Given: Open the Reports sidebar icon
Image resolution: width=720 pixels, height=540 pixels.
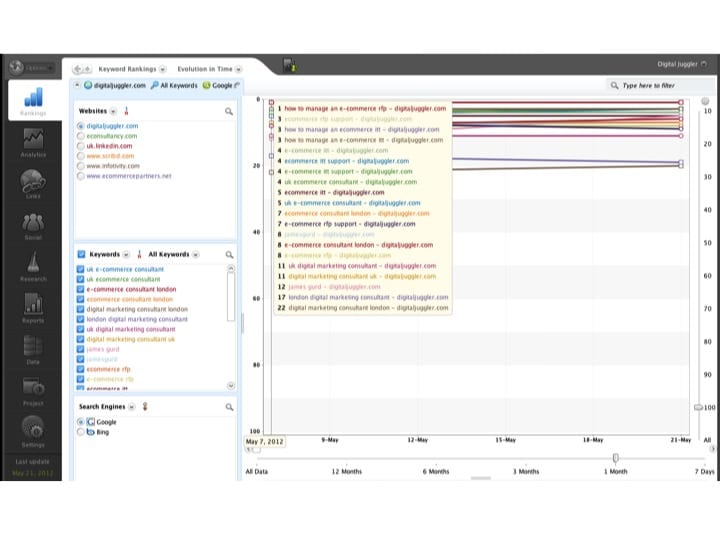Looking at the screenshot, I should (33, 307).
